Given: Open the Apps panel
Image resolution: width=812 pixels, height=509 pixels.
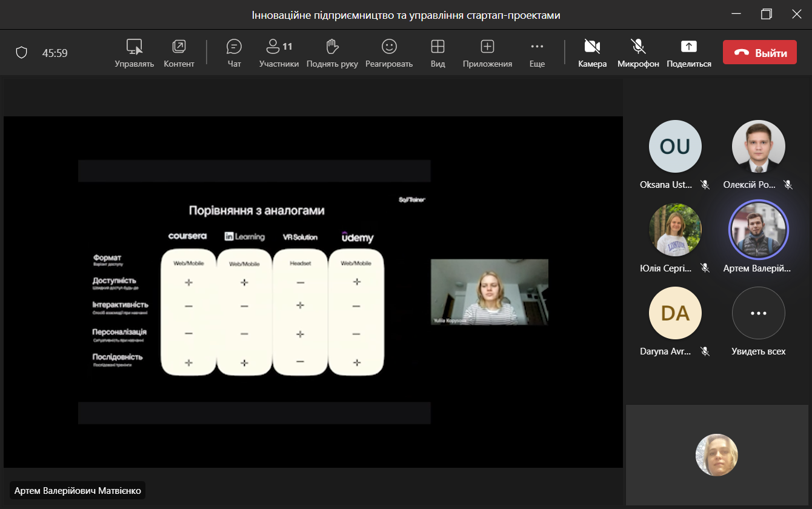Looking at the screenshot, I should (x=487, y=53).
